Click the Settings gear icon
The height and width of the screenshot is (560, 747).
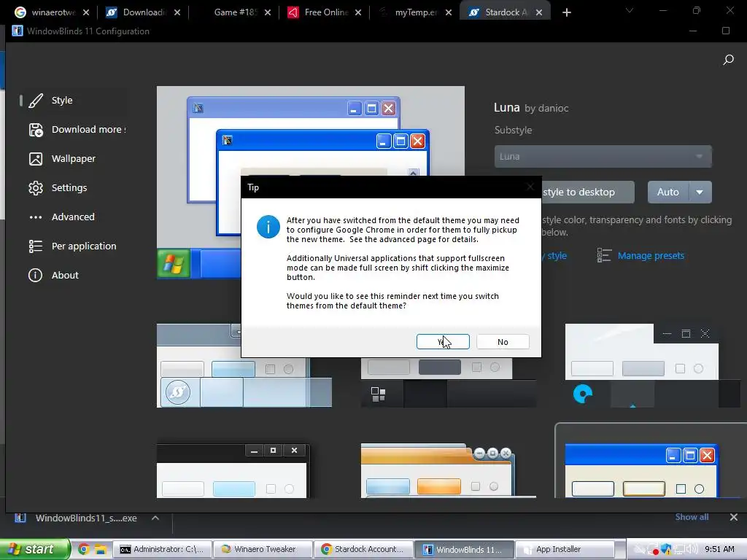point(36,188)
